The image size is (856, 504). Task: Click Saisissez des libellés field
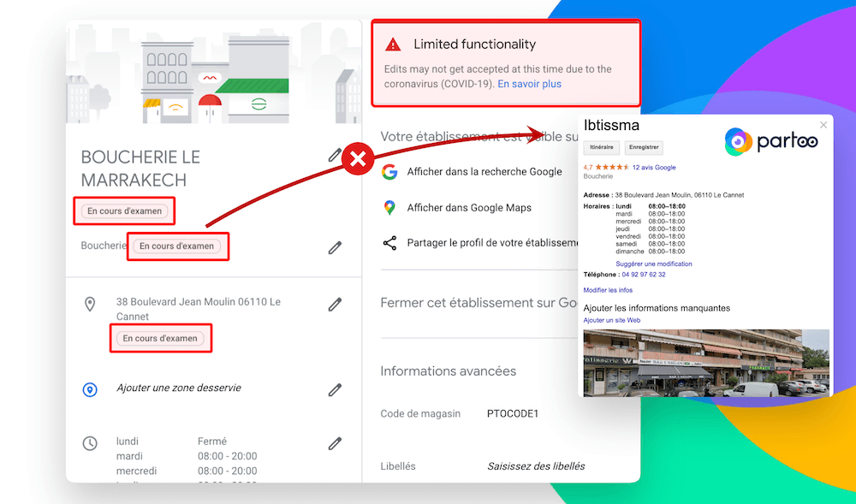click(536, 466)
